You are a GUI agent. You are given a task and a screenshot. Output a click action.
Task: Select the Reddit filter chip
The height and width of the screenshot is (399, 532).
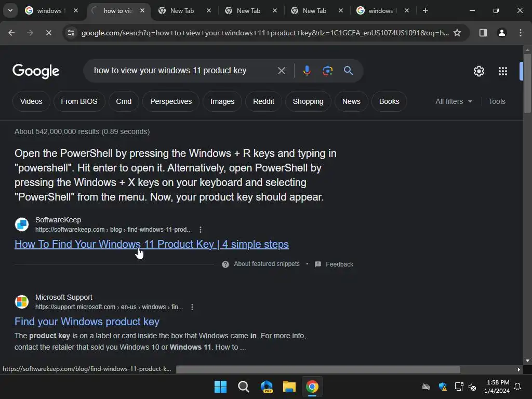(263, 101)
